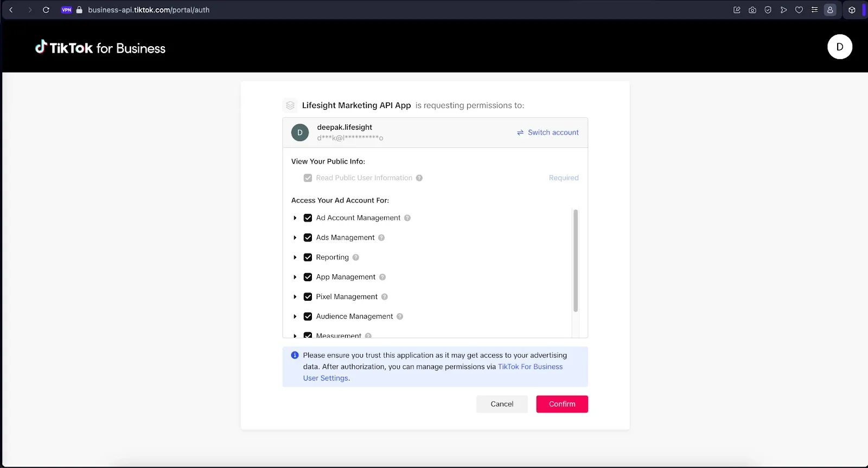Click the TikTok for Business logo
This screenshot has height=468, width=868.
tap(100, 48)
